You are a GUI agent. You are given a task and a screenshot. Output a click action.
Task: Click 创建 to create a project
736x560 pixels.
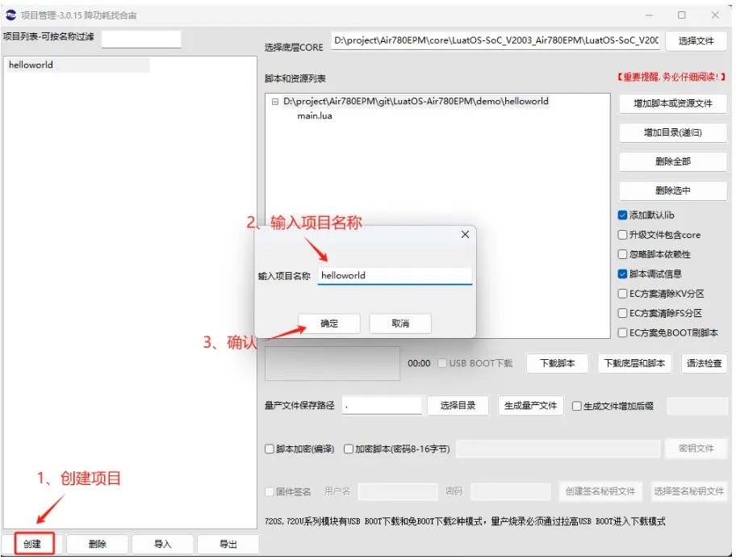coord(34,544)
